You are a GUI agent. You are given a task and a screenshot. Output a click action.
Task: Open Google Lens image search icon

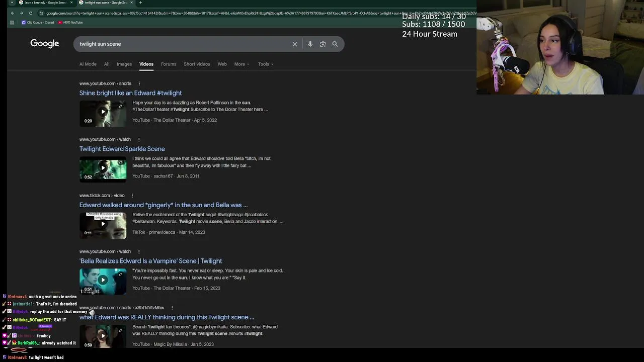(x=323, y=44)
